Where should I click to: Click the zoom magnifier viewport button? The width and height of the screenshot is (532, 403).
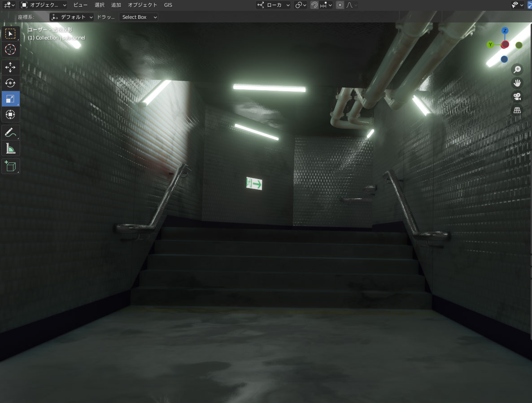click(517, 69)
